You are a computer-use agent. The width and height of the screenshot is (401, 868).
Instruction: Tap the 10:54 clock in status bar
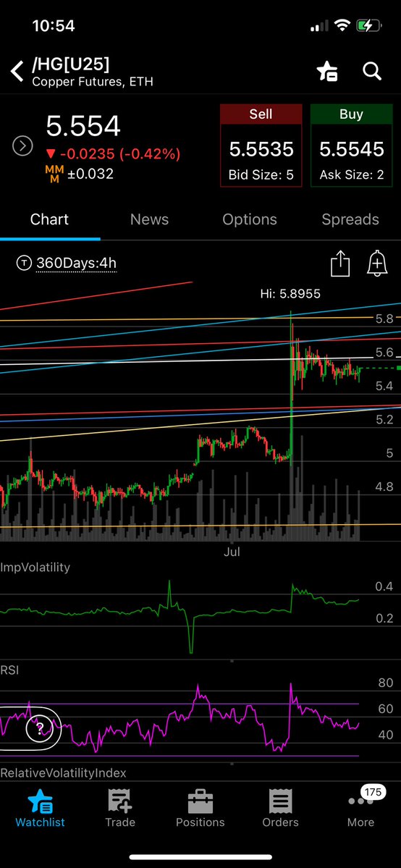point(53,25)
